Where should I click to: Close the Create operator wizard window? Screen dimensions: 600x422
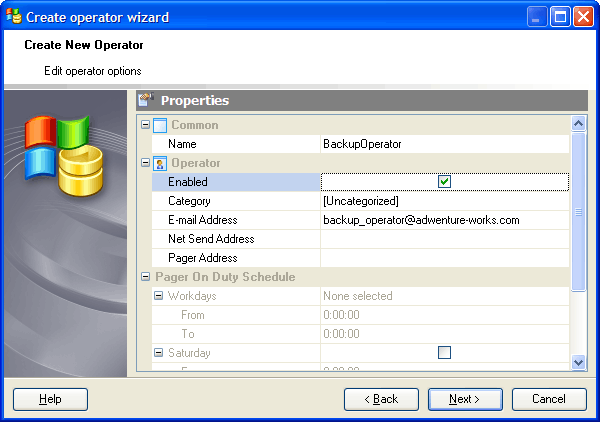coord(583,17)
